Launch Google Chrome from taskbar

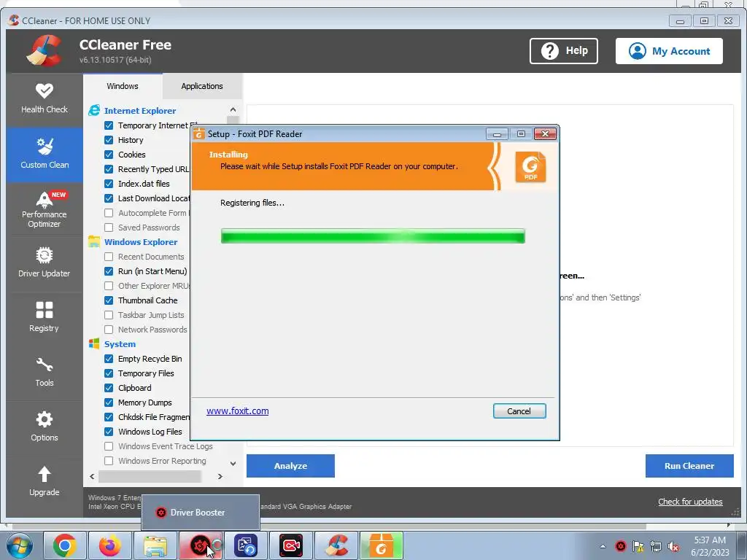(65, 545)
